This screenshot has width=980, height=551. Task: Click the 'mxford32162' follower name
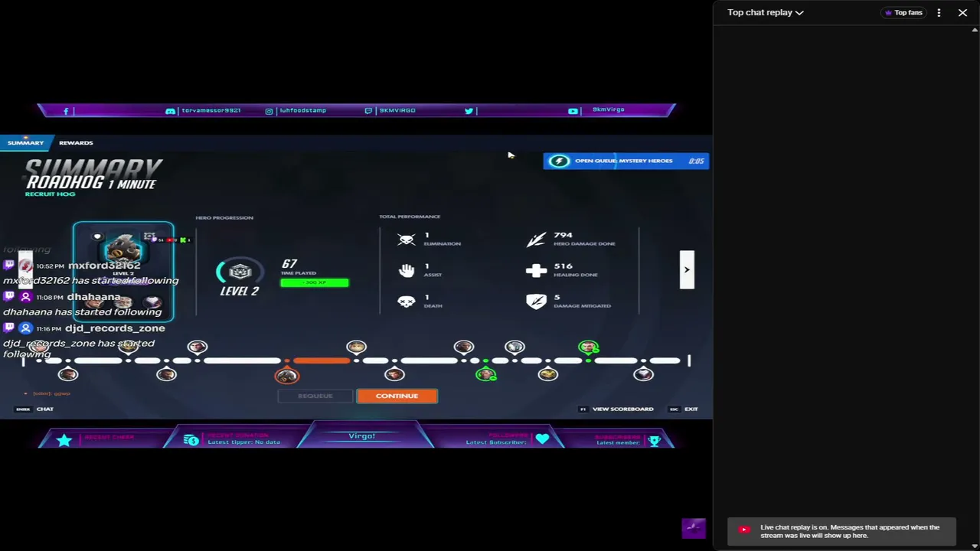coord(104,266)
